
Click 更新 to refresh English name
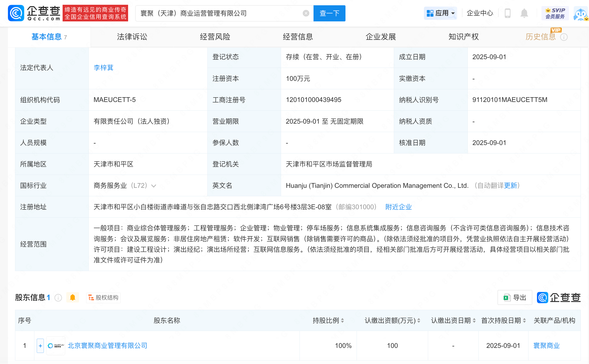tap(510, 186)
